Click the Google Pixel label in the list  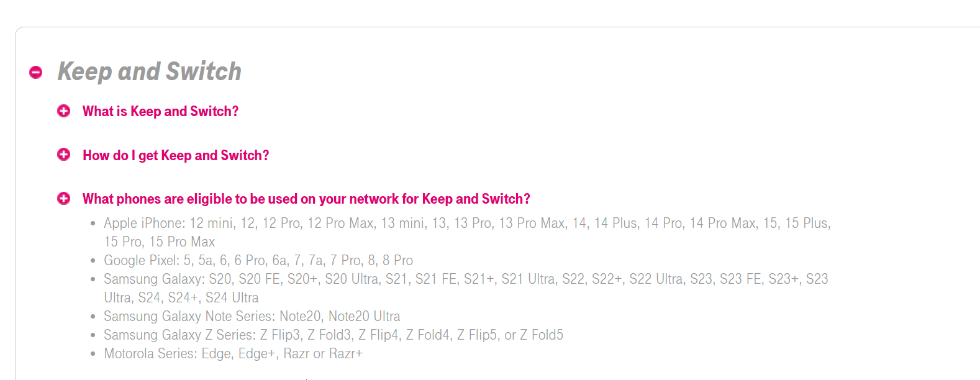tap(141, 260)
